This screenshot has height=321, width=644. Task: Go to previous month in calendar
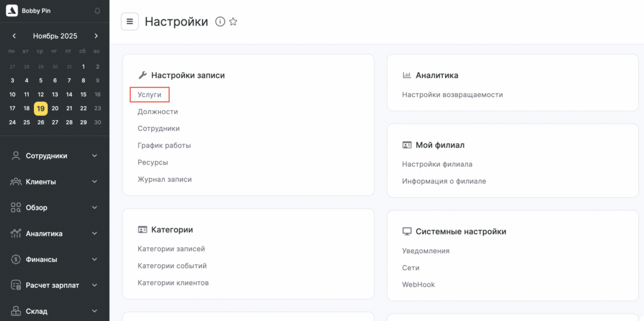coord(14,36)
